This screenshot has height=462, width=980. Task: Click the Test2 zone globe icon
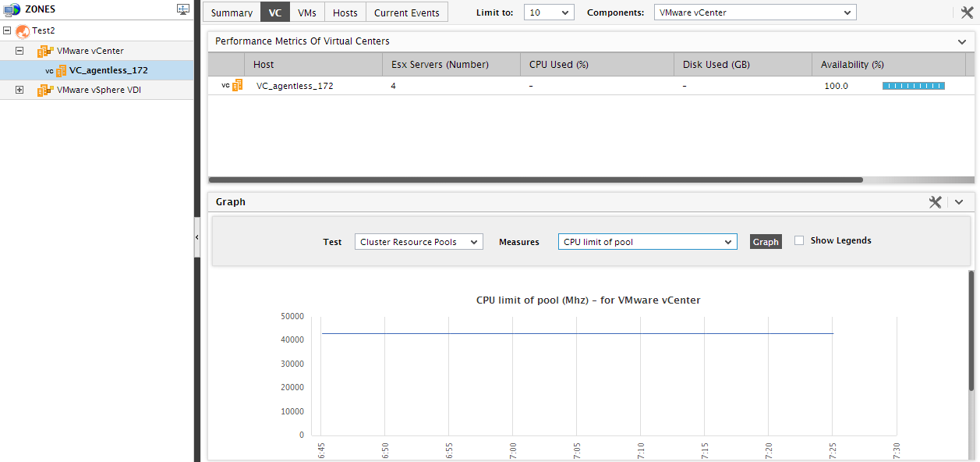tap(23, 30)
